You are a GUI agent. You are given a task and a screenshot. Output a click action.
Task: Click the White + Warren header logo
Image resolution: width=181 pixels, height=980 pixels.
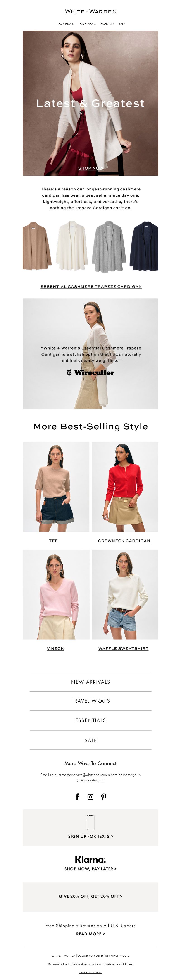91,11
